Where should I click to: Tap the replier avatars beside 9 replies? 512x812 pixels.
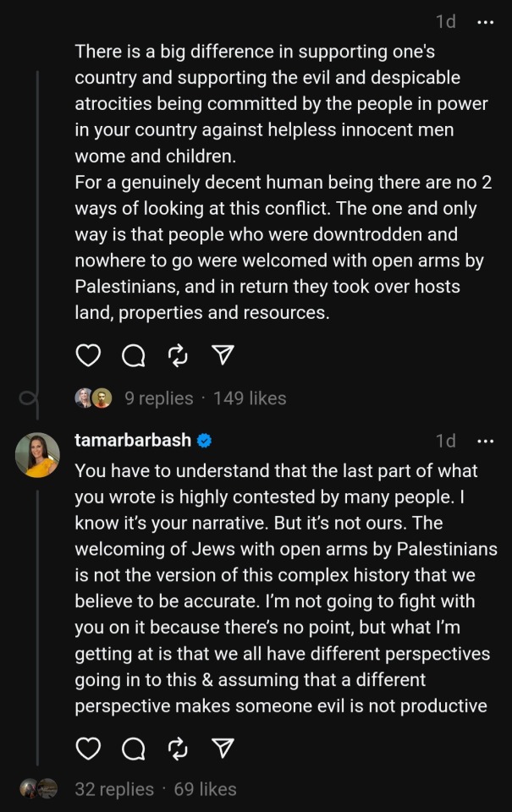click(x=93, y=398)
